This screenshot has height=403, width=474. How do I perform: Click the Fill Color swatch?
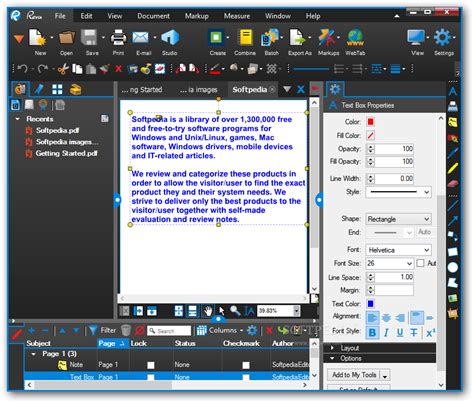(x=370, y=135)
